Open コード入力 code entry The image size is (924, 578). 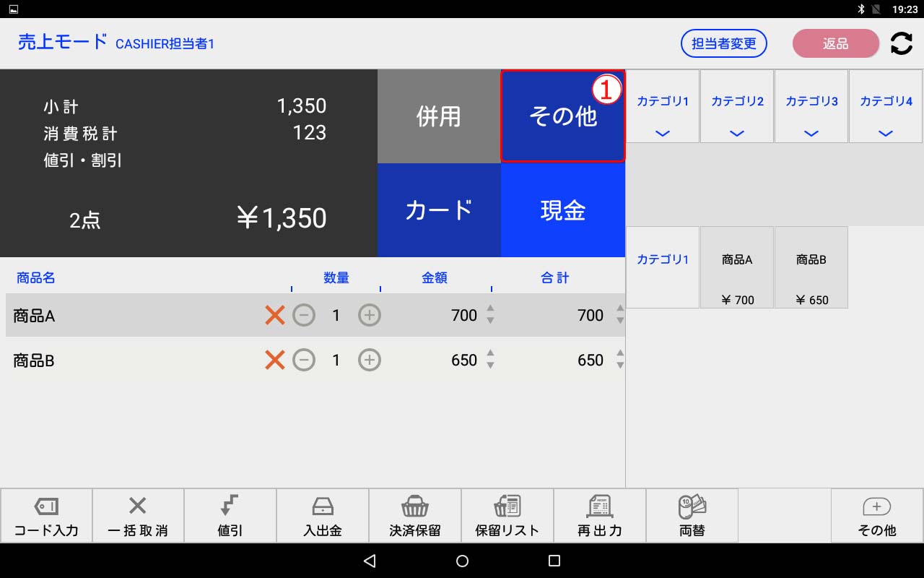[46, 516]
